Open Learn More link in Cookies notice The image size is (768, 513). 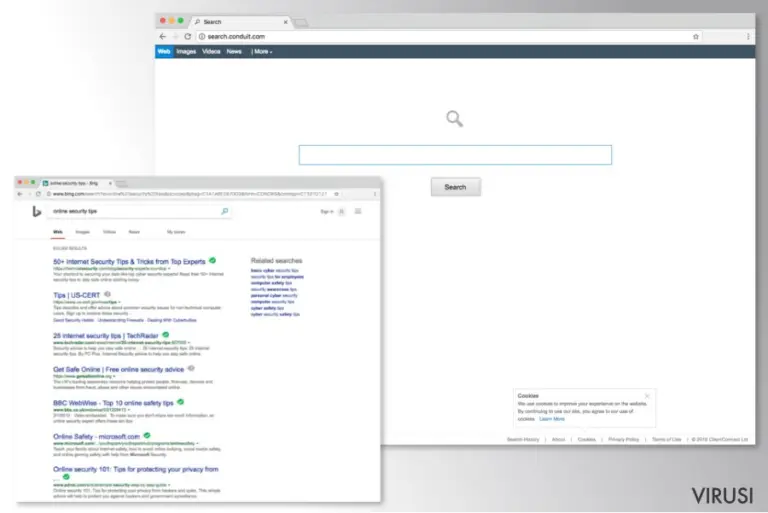click(552, 419)
